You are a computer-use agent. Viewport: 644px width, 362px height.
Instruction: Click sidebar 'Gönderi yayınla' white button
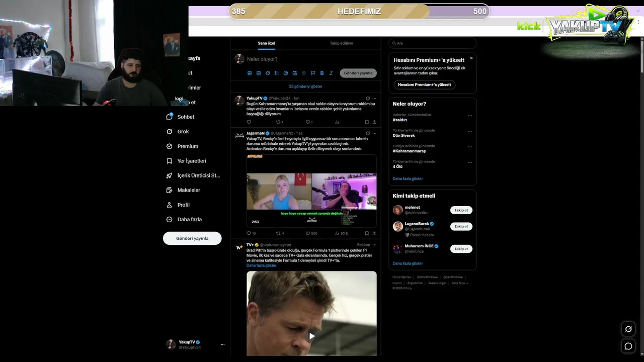click(192, 238)
